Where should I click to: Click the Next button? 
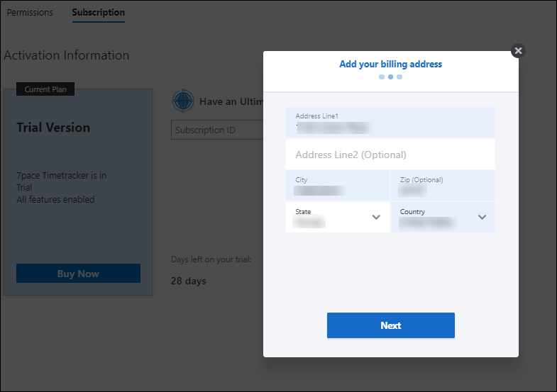(391, 325)
